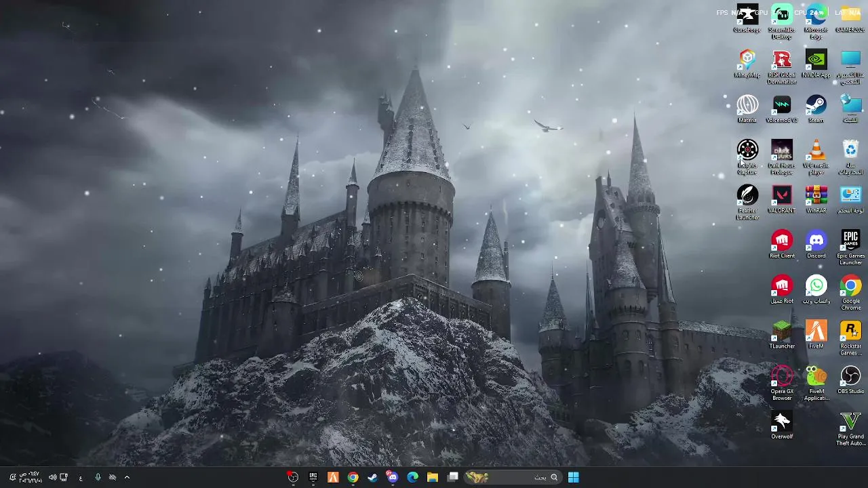Select the FiveM Application snail icon

click(x=816, y=383)
